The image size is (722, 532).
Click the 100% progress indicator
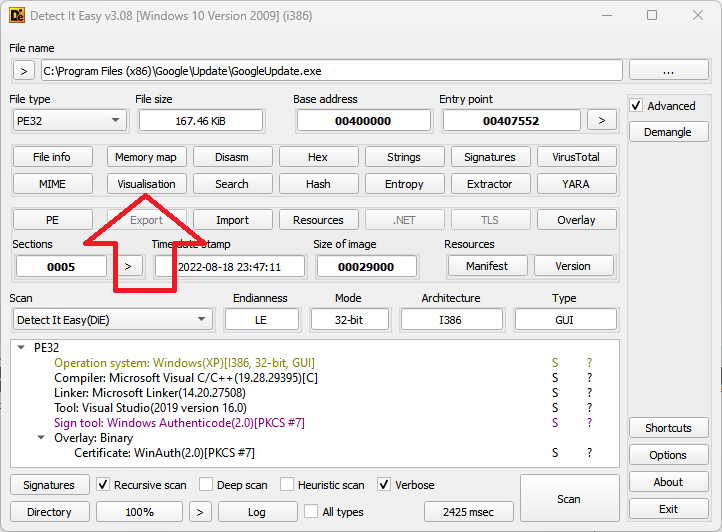[x=140, y=512]
